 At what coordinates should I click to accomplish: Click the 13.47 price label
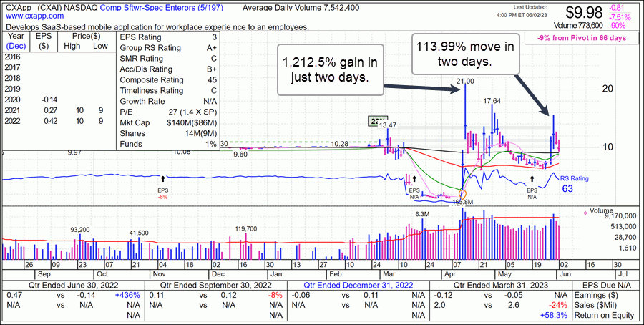(x=388, y=125)
